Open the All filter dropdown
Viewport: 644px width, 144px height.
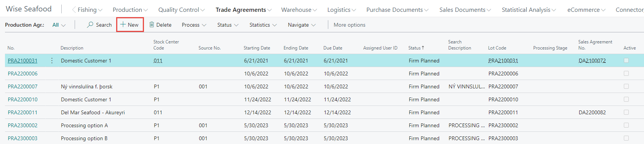coord(59,25)
